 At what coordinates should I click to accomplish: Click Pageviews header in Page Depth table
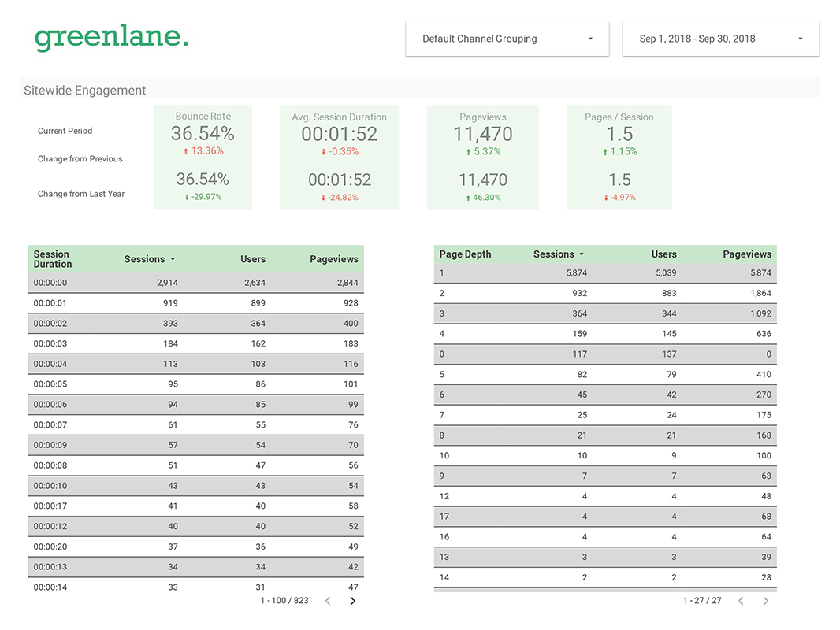click(x=747, y=254)
